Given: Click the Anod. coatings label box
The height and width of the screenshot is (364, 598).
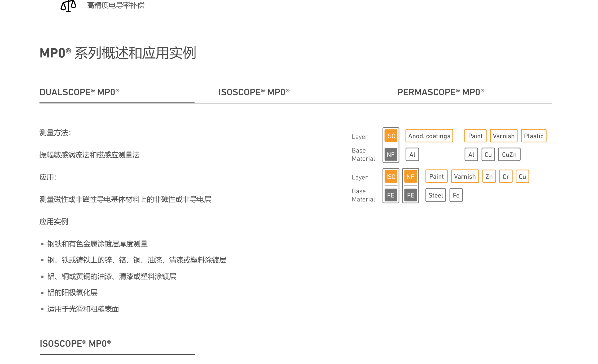Looking at the screenshot, I should click(429, 136).
